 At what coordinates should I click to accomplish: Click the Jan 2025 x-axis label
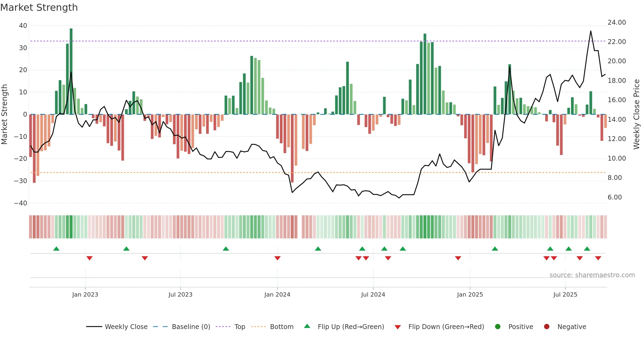[x=470, y=294]
